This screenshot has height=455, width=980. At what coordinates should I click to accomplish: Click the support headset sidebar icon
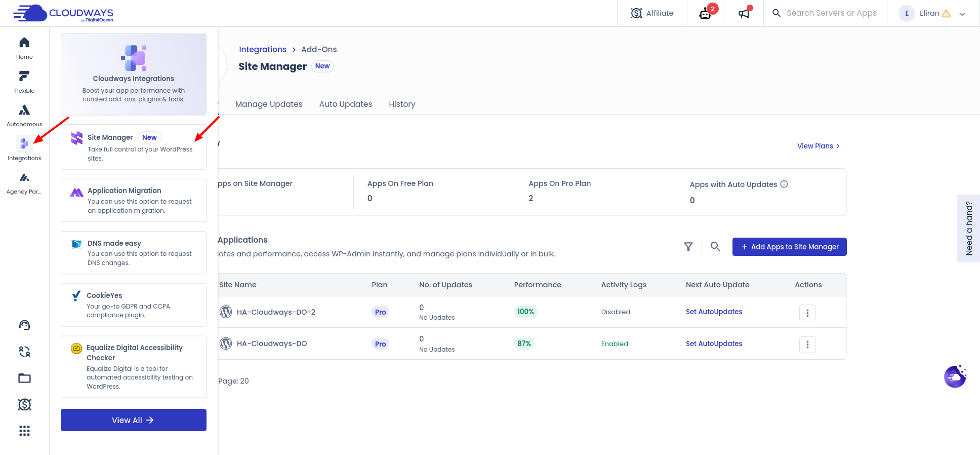pos(24,325)
